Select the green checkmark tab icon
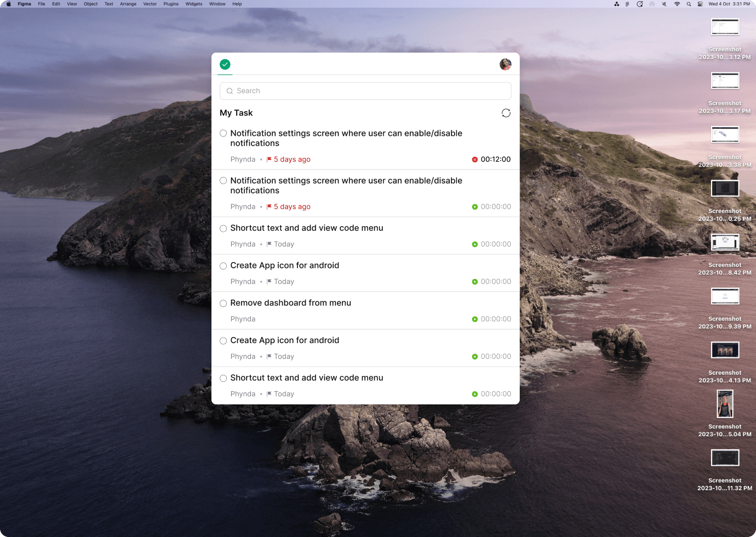The width and height of the screenshot is (756, 537). click(x=225, y=64)
